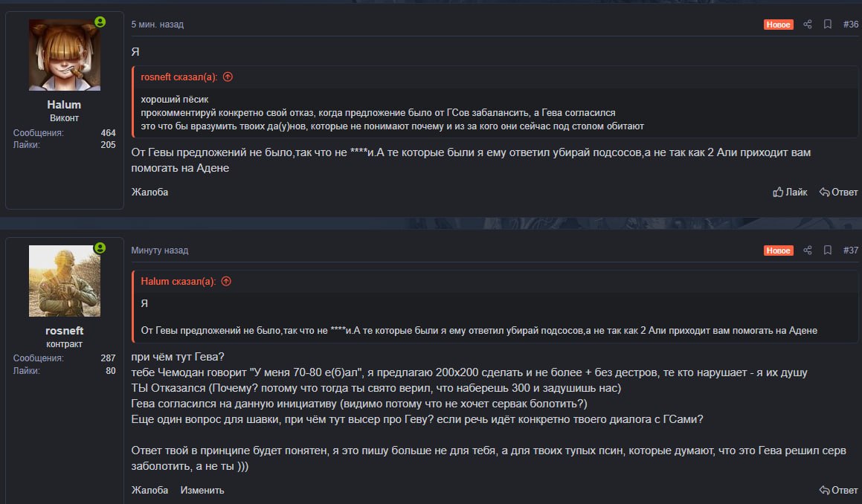
Task: Open post number #37 permalink
Action: (x=850, y=250)
